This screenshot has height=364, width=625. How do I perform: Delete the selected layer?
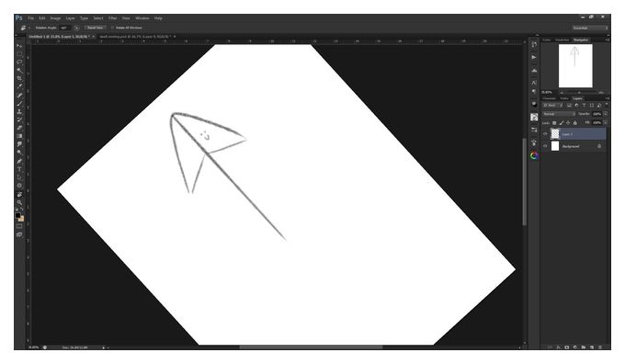click(x=600, y=347)
